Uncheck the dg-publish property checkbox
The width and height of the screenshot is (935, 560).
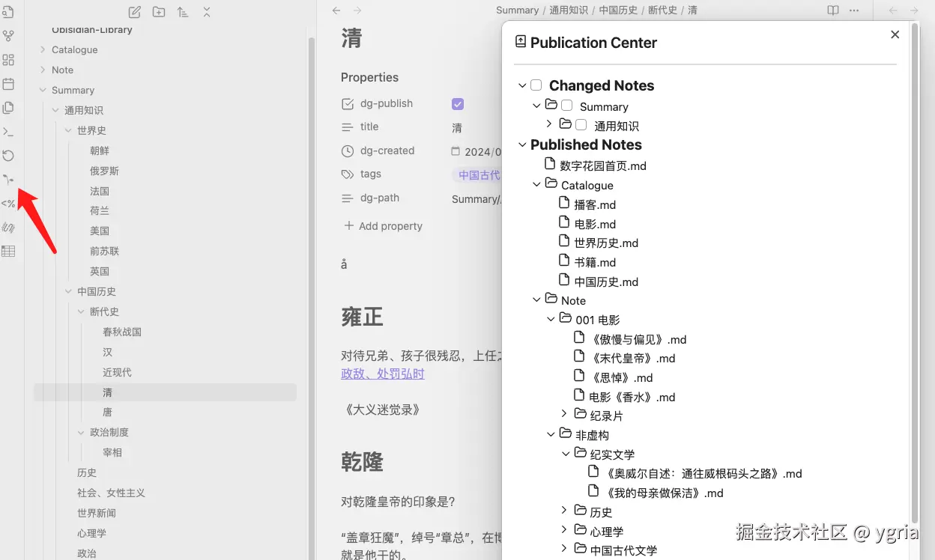[458, 104]
